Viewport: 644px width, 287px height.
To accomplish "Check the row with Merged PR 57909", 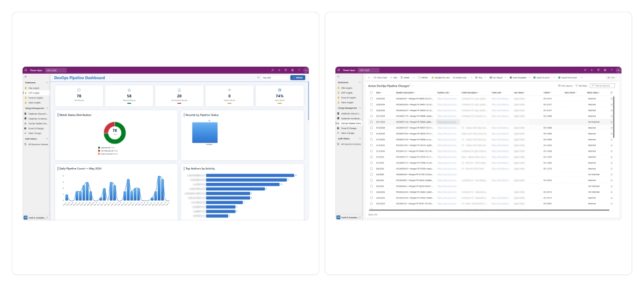I will [x=371, y=169].
